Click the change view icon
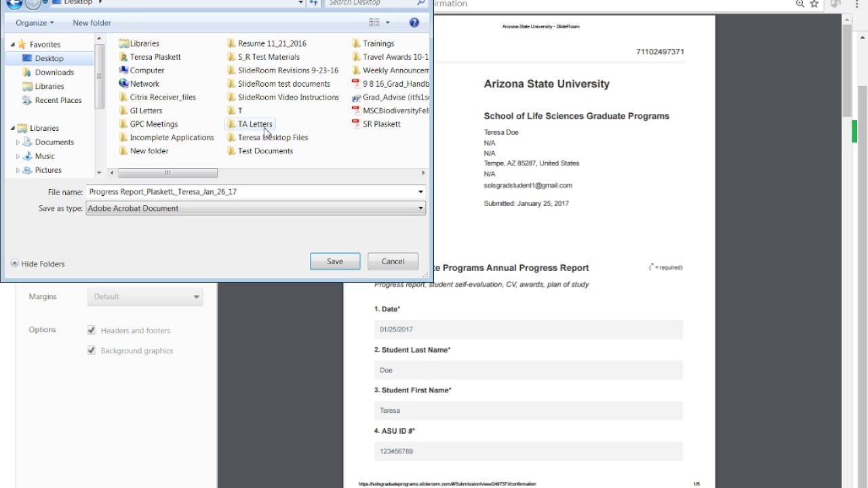 pos(374,22)
